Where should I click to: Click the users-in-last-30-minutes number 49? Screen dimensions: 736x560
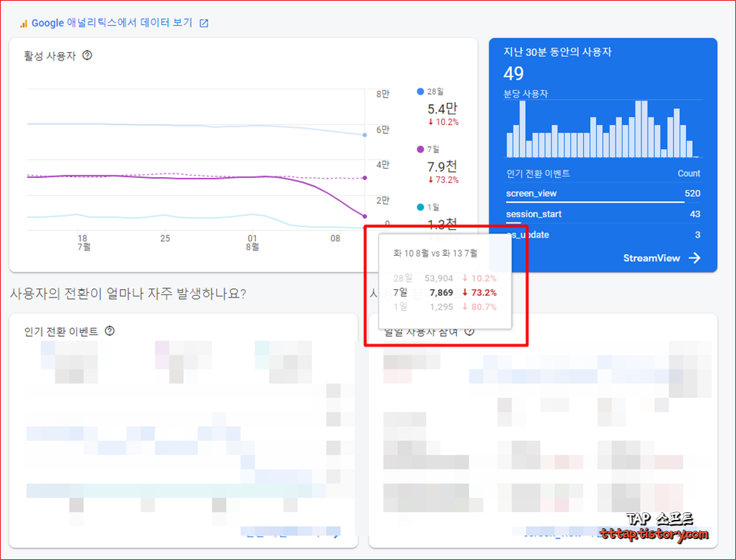(x=514, y=73)
